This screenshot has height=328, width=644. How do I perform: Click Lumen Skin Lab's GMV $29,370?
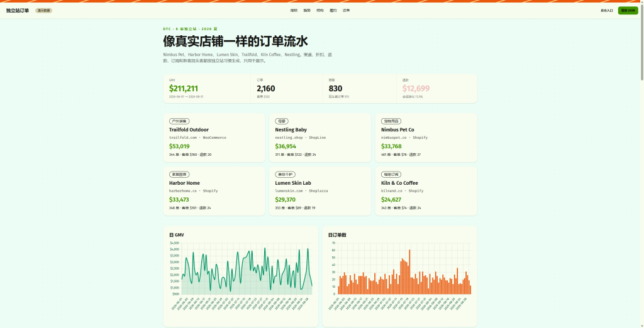tap(286, 200)
